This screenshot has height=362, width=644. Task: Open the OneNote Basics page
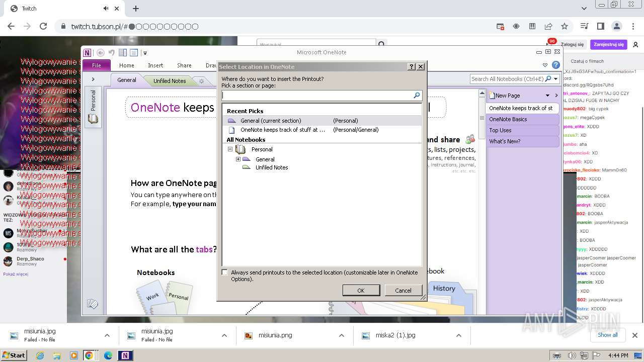[523, 119]
